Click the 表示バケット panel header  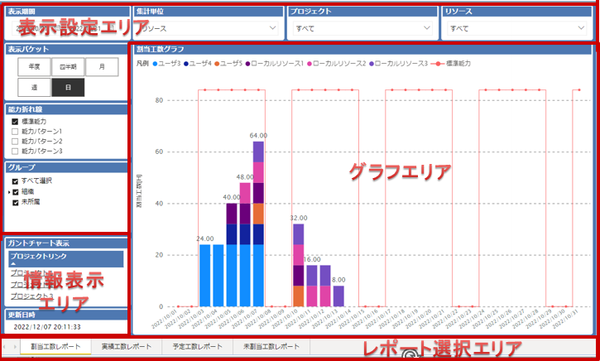pos(66,49)
